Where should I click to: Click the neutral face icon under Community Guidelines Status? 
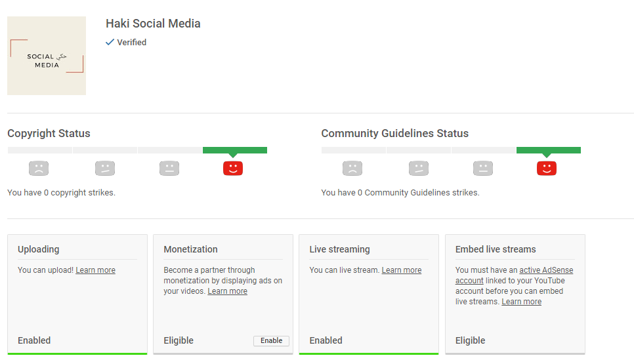(x=483, y=168)
